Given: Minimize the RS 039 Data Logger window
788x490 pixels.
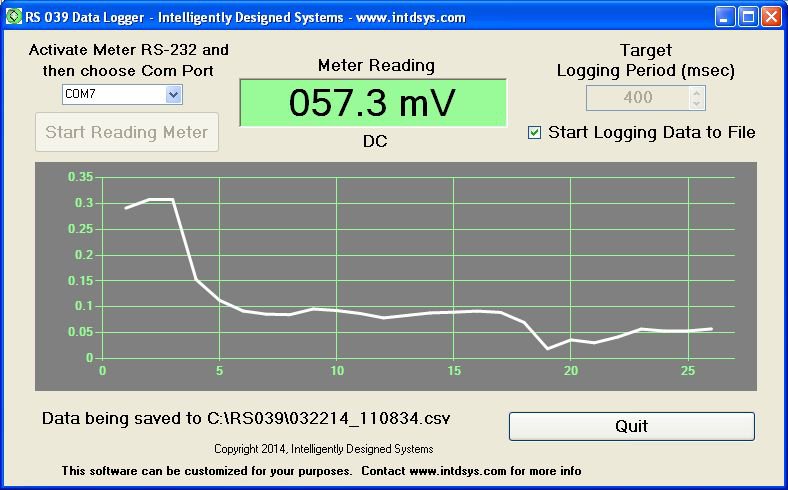Looking at the screenshot, I should coord(725,17).
